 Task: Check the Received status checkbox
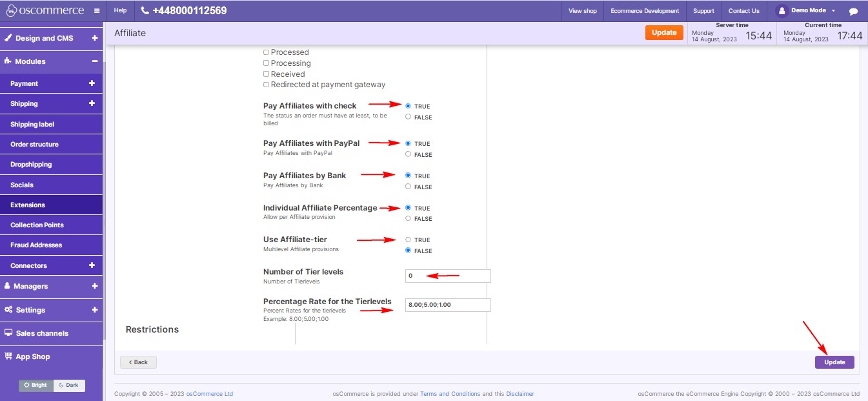coord(266,74)
